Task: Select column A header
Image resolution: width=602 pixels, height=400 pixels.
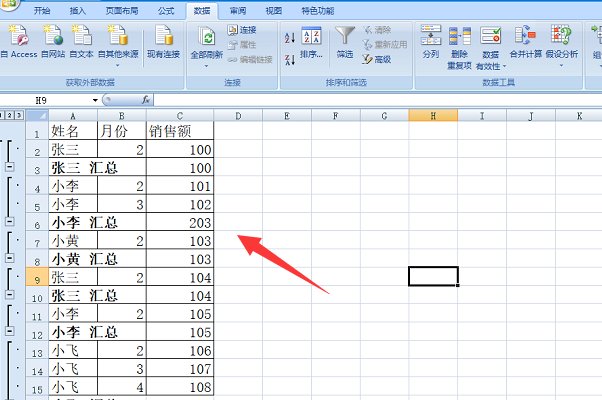Action: coord(73,115)
